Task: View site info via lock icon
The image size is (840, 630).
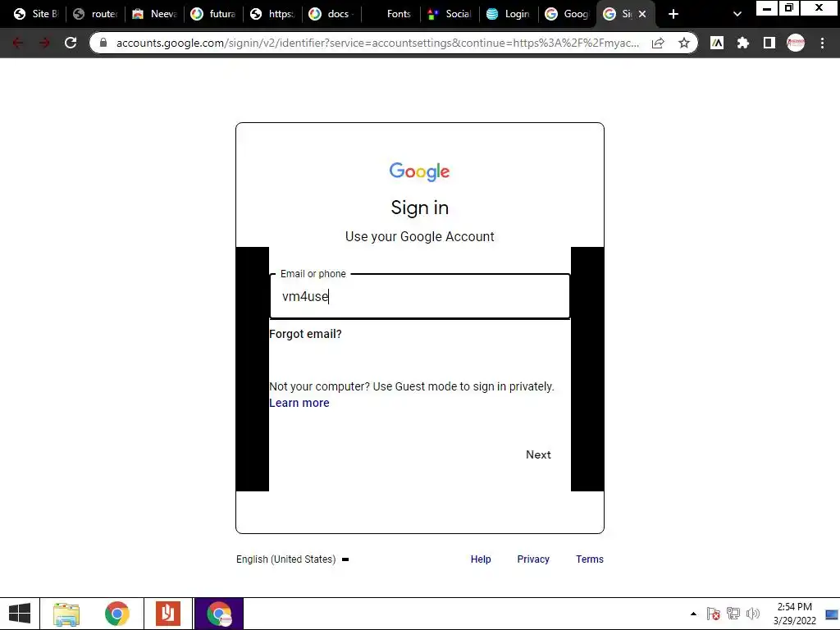Action: click(103, 43)
